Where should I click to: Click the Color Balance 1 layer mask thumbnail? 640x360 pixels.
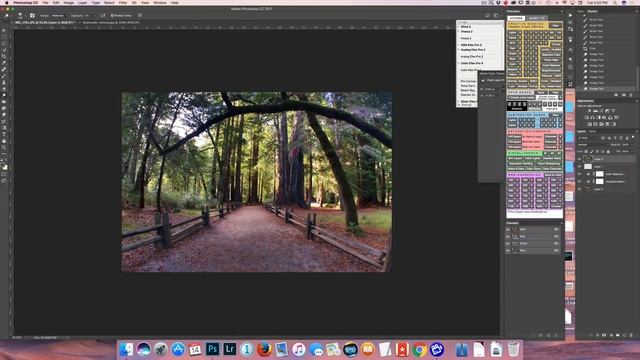(600, 174)
